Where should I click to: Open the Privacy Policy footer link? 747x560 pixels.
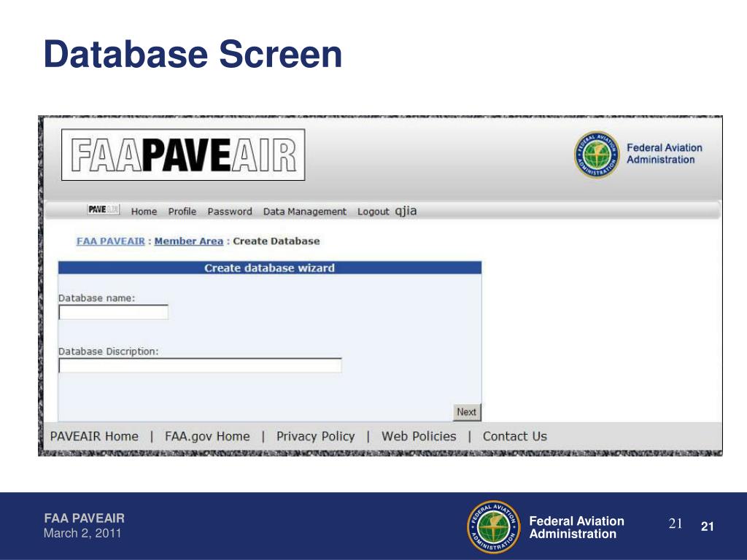315,436
